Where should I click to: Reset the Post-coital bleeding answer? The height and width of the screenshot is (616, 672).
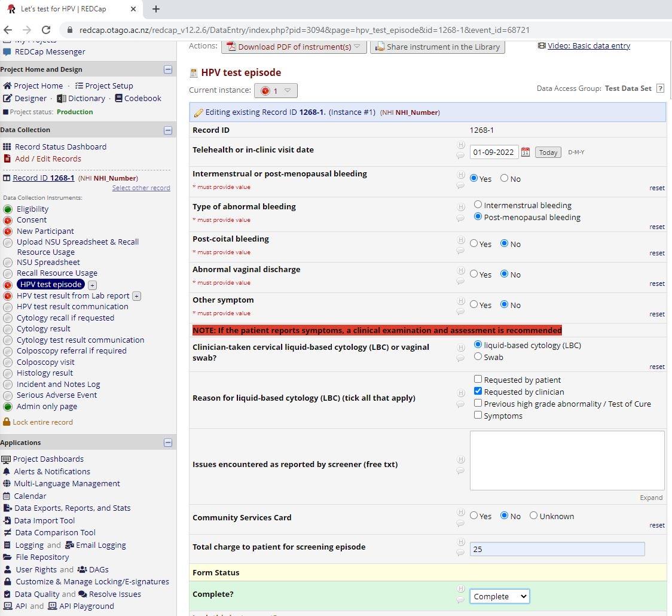pyautogui.click(x=657, y=254)
